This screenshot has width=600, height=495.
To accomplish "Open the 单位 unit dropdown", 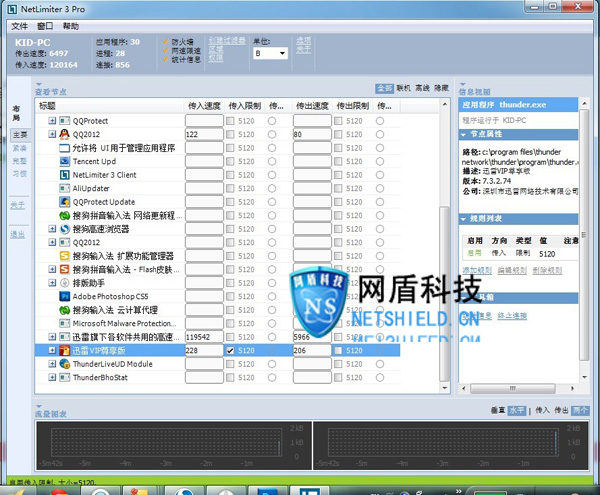I will [x=271, y=53].
